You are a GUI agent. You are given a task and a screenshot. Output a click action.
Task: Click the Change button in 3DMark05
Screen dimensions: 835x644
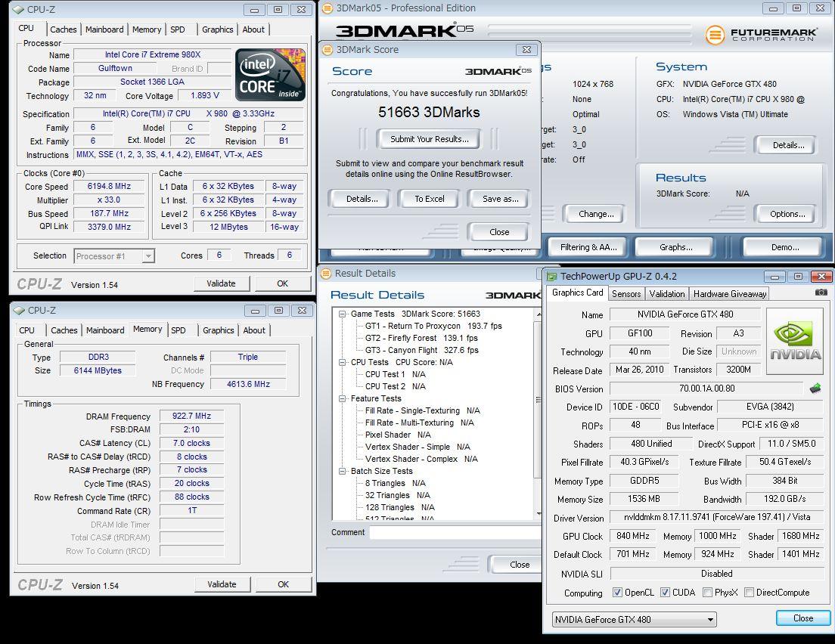(596, 214)
